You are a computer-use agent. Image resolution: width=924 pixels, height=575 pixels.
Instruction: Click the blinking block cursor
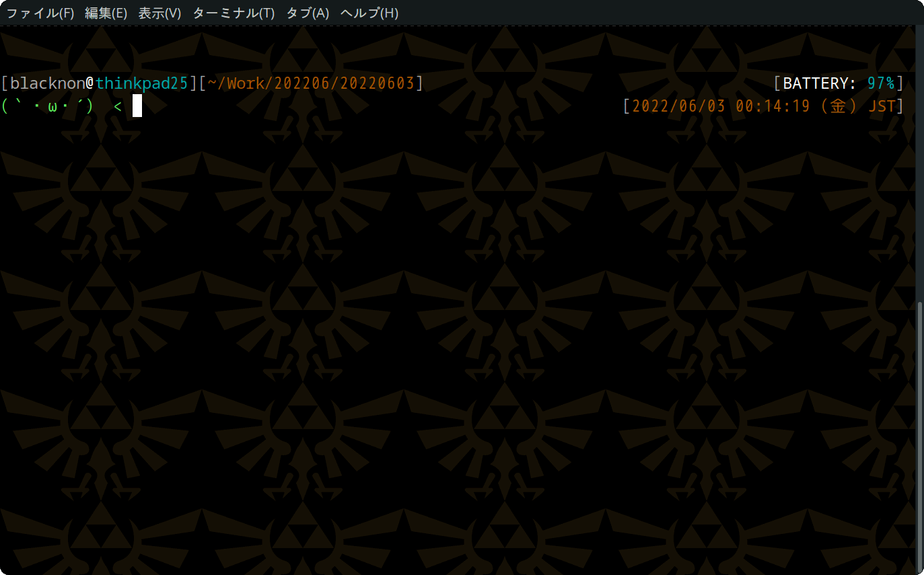[x=137, y=106]
